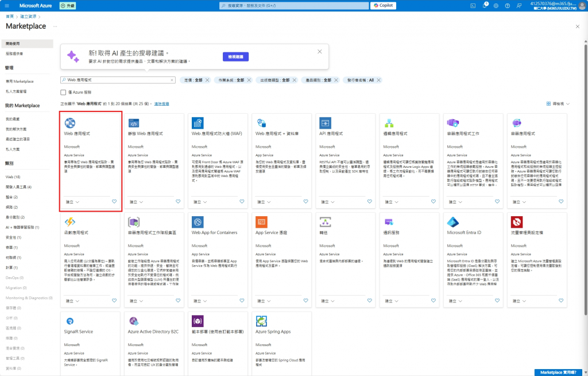Filter by Web (18) category
This screenshot has width=588, height=376.
pos(13,177)
